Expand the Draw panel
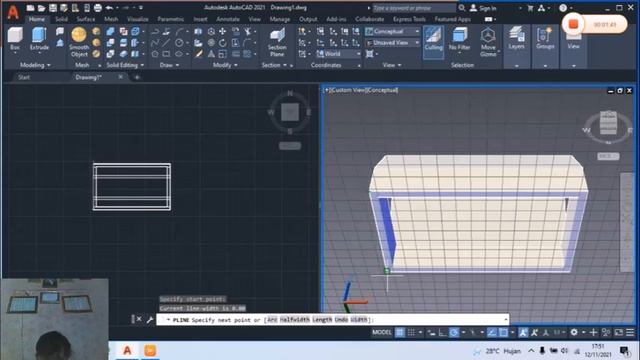This screenshot has height=360, width=640. tap(169, 65)
